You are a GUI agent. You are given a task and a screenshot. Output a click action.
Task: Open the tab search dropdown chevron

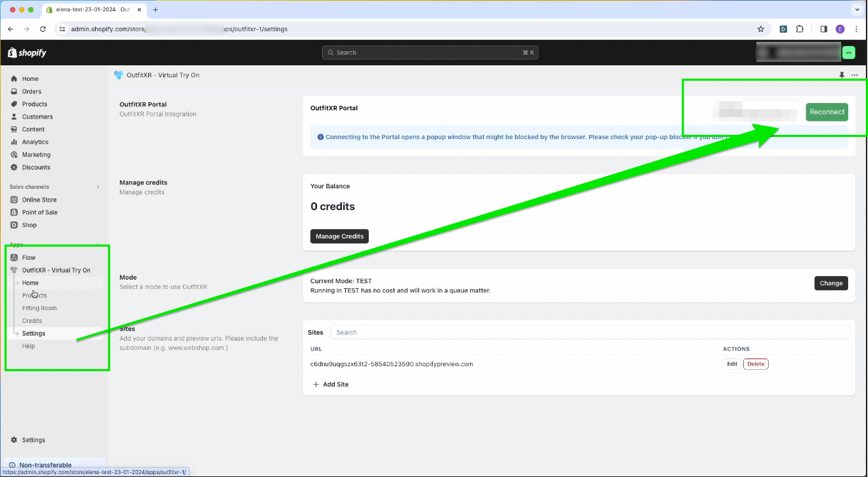(x=855, y=10)
